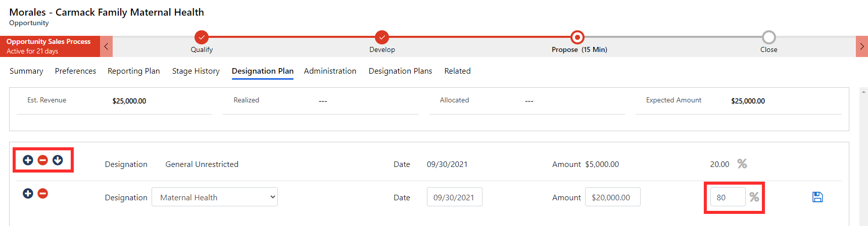Image resolution: width=868 pixels, height=226 pixels.
Task: Add a row after Maternal Health designation
Action: (x=28, y=193)
